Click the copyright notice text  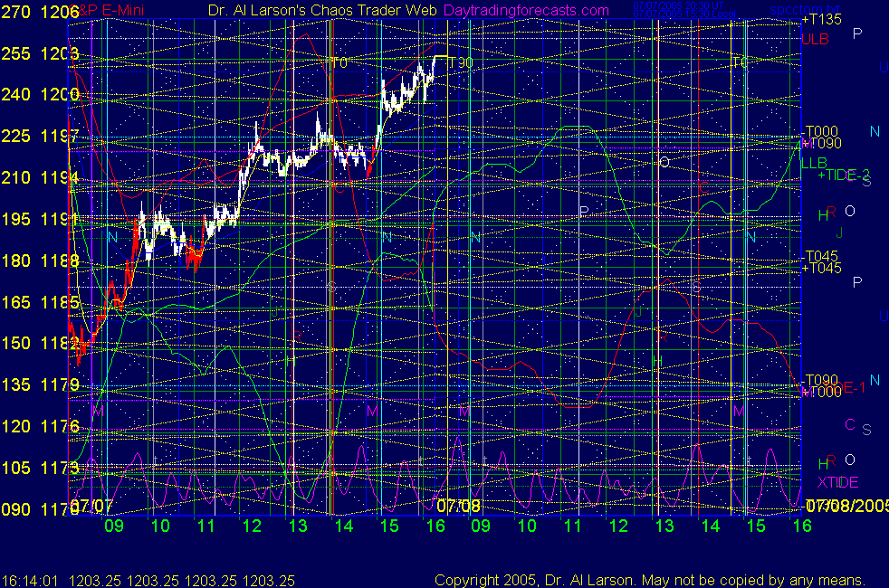(650, 581)
